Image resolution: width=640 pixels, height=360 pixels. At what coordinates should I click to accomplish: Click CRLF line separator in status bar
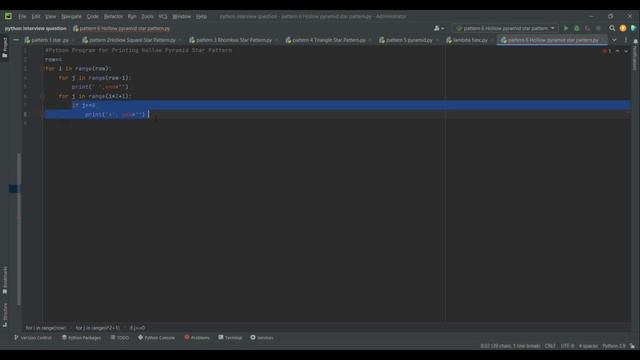click(x=550, y=346)
